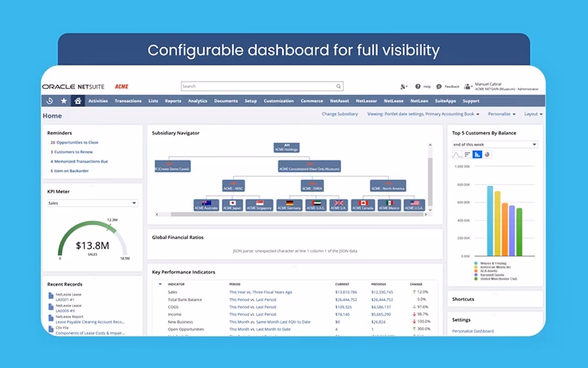Viewport: 588px width, 368px height.
Task: Open the NetLease Lease LA0001 #1 document icon
Action: 51,296
